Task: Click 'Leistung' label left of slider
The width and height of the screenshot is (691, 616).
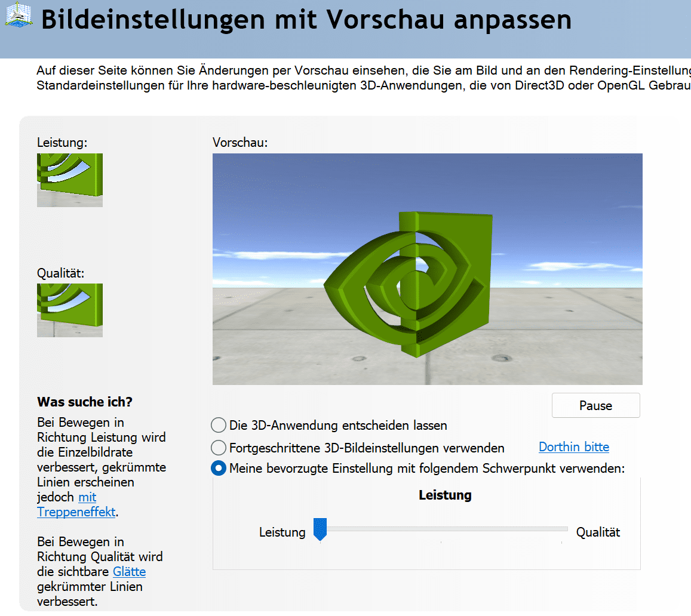Action: [x=282, y=532]
